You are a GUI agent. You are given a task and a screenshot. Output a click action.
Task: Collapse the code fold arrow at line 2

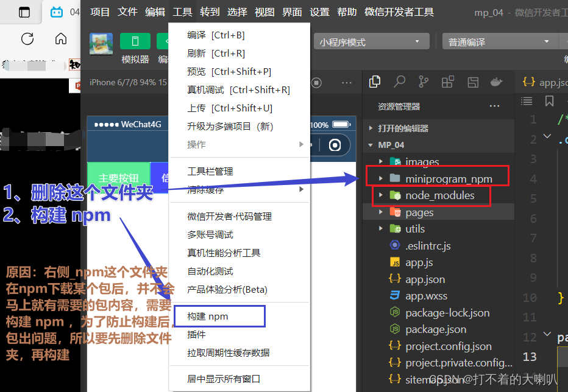coord(547,136)
